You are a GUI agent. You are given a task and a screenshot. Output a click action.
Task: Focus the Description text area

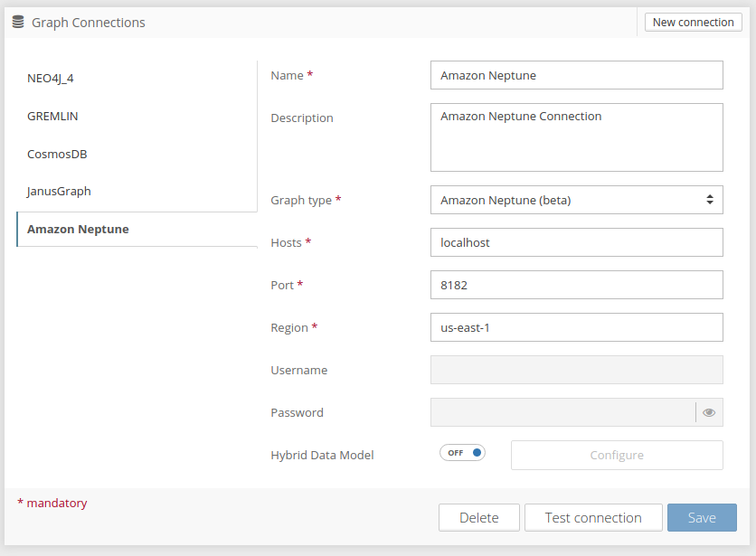[576, 137]
